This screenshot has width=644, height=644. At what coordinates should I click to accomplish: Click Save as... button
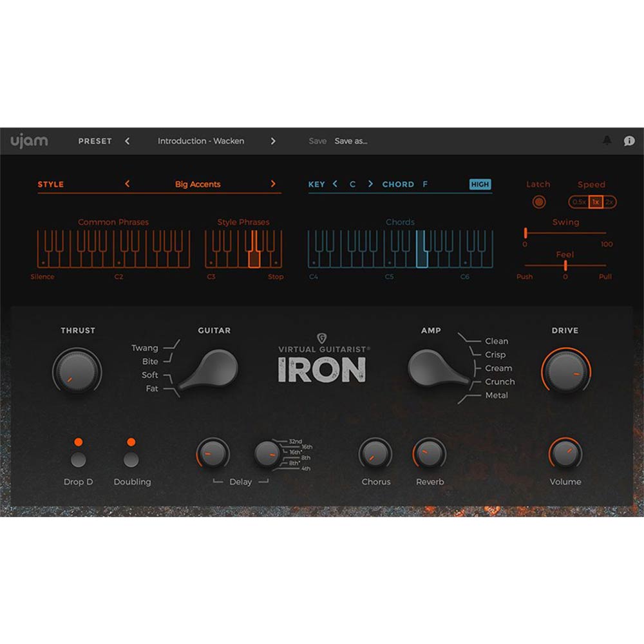351,141
